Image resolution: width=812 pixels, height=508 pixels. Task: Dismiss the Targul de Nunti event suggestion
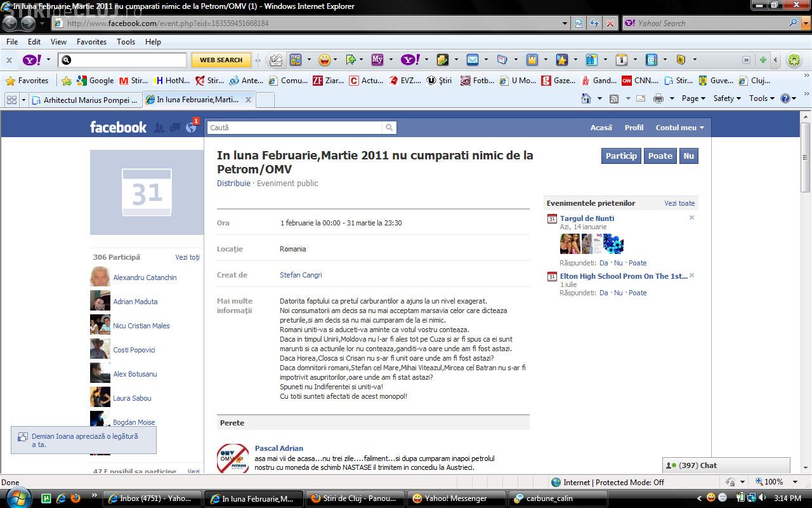click(x=691, y=218)
